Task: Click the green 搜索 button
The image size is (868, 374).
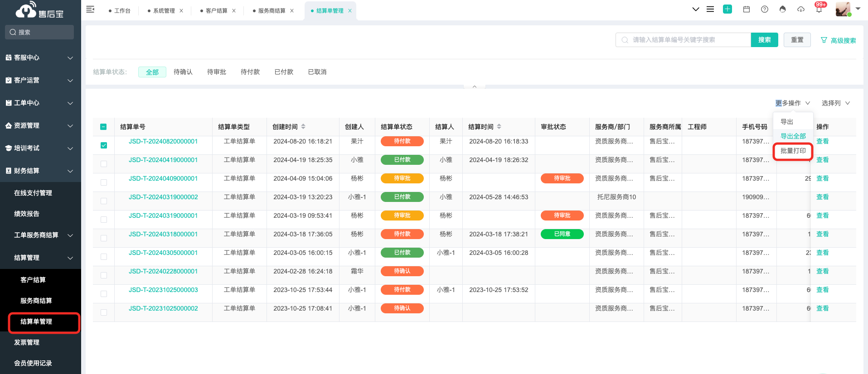Action: click(x=765, y=40)
